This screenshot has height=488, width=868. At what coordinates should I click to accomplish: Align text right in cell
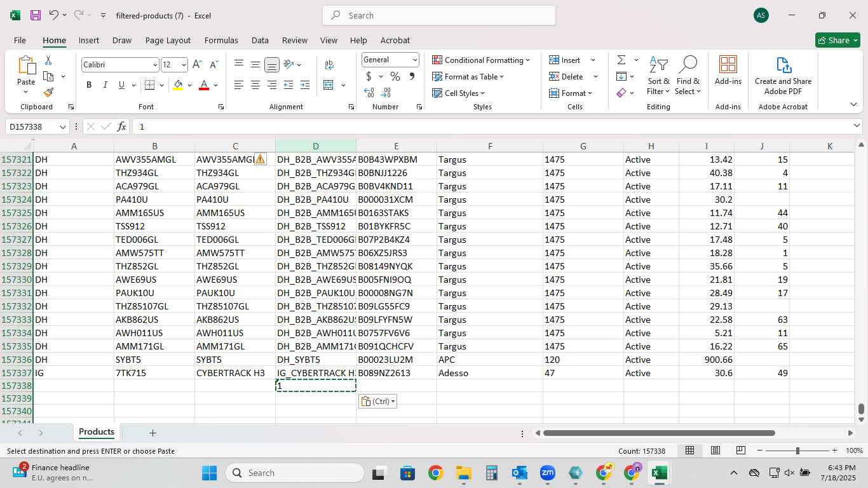272,85
